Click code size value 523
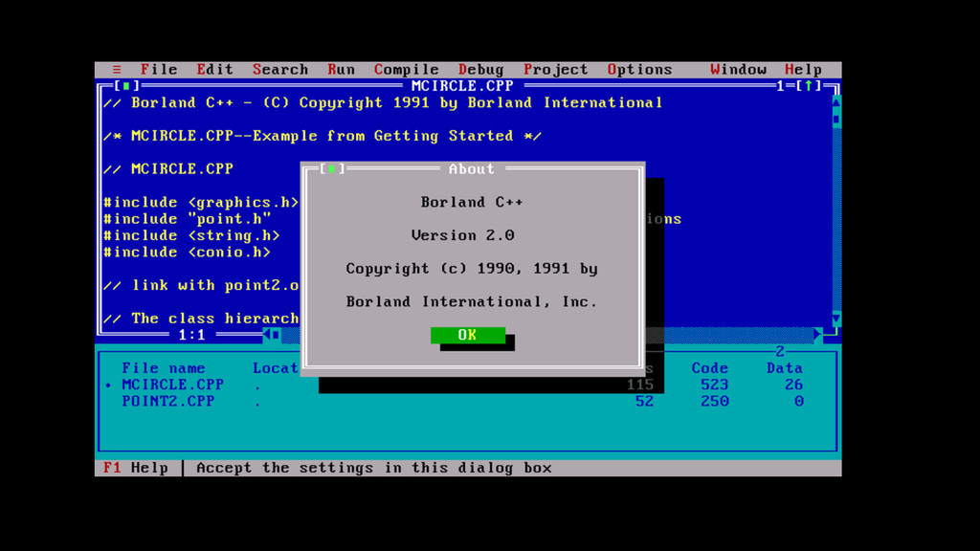The height and width of the screenshot is (551, 980). pyautogui.click(x=714, y=385)
